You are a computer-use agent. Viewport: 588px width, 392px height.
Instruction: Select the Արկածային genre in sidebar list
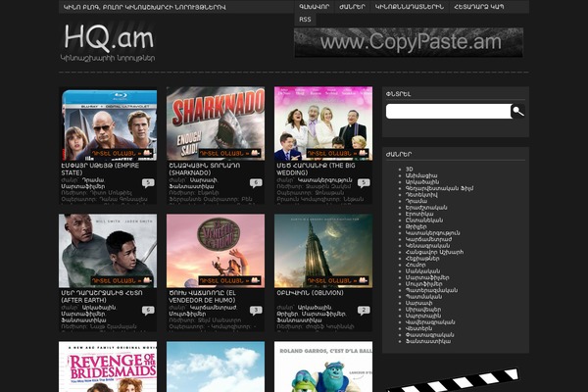point(421,182)
